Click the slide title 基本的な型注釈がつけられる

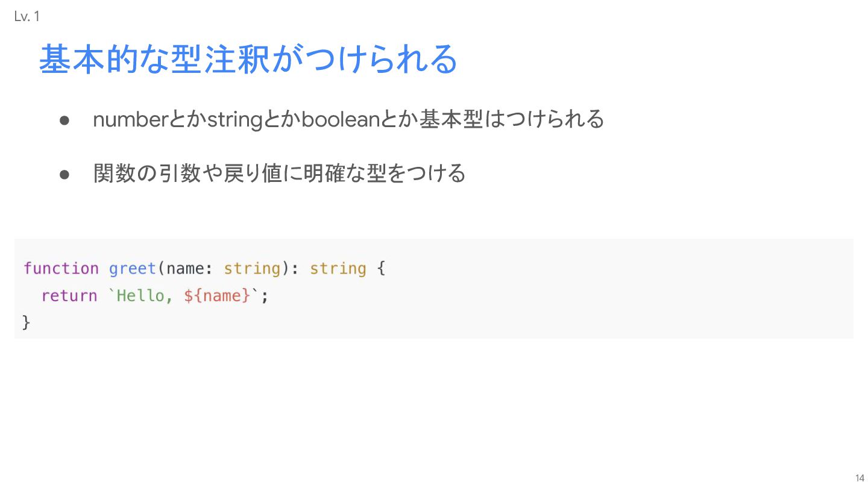point(248,59)
